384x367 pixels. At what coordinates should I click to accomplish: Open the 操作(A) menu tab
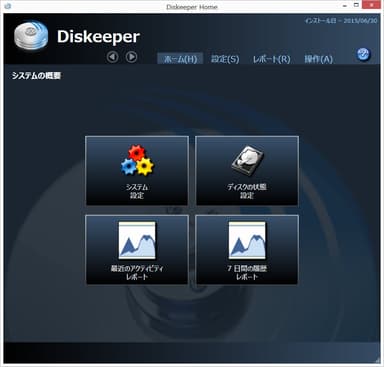click(x=318, y=59)
